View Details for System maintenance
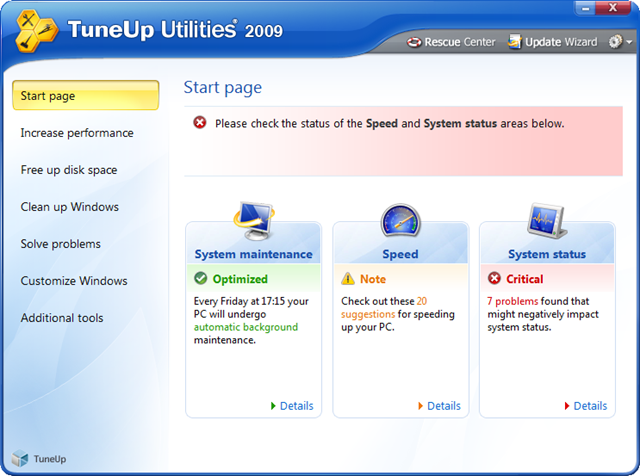Image resolution: width=640 pixels, height=476 pixels. click(292, 406)
